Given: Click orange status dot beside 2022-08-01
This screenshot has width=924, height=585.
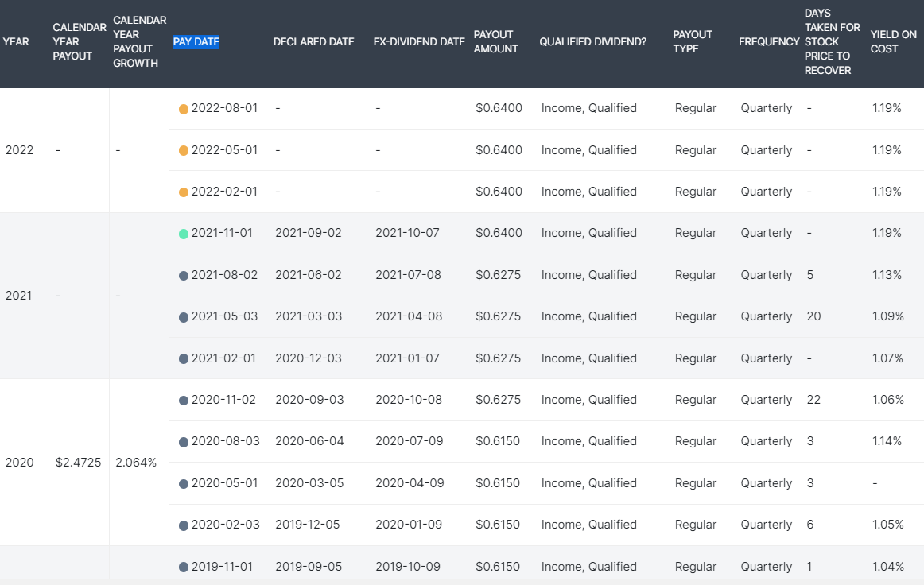Looking at the screenshot, I should point(183,109).
